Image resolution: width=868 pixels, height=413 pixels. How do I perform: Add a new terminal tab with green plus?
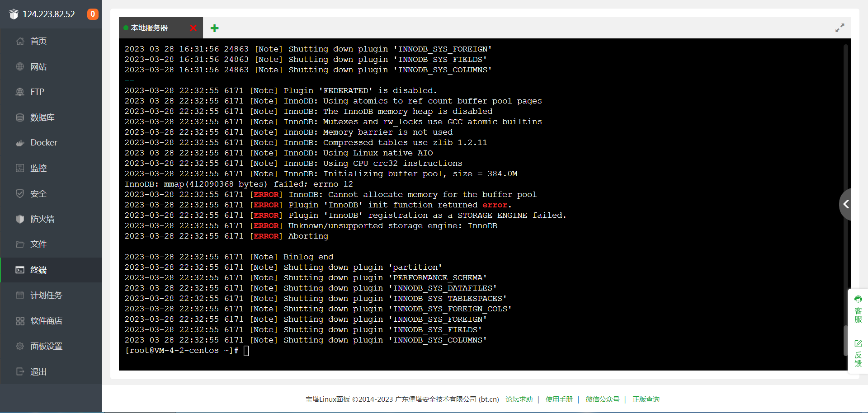coord(215,28)
